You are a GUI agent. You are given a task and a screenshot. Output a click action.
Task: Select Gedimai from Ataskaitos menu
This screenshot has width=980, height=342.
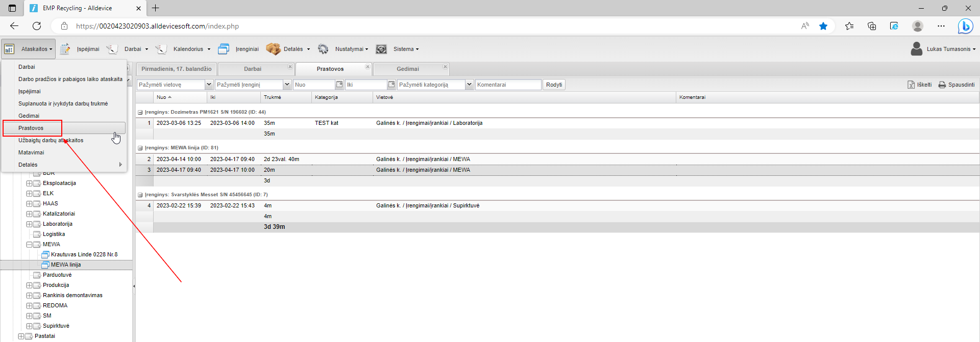64,116
